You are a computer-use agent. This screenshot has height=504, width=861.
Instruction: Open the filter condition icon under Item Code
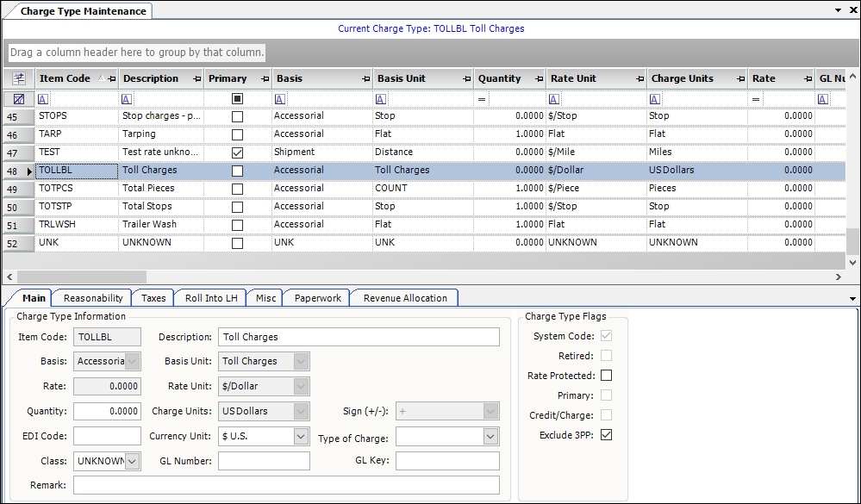(41, 98)
